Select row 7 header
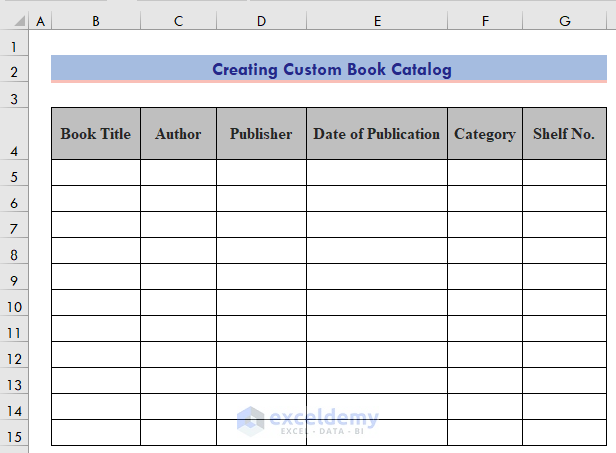Image resolution: width=616 pixels, height=453 pixels. tap(14, 225)
